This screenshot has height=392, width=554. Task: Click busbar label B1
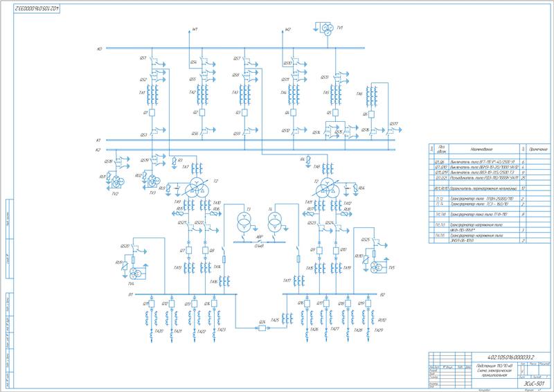coord(130,294)
